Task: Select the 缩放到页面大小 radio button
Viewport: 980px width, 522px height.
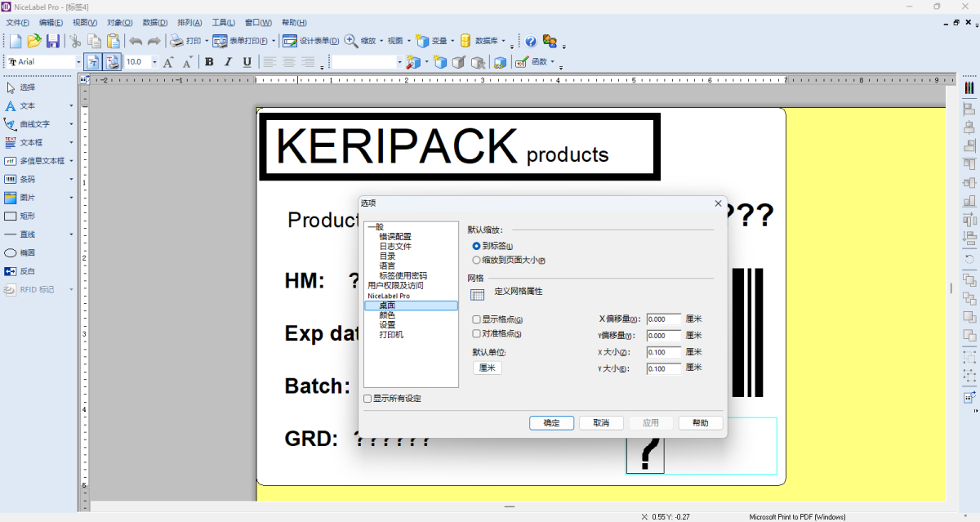Action: [476, 260]
